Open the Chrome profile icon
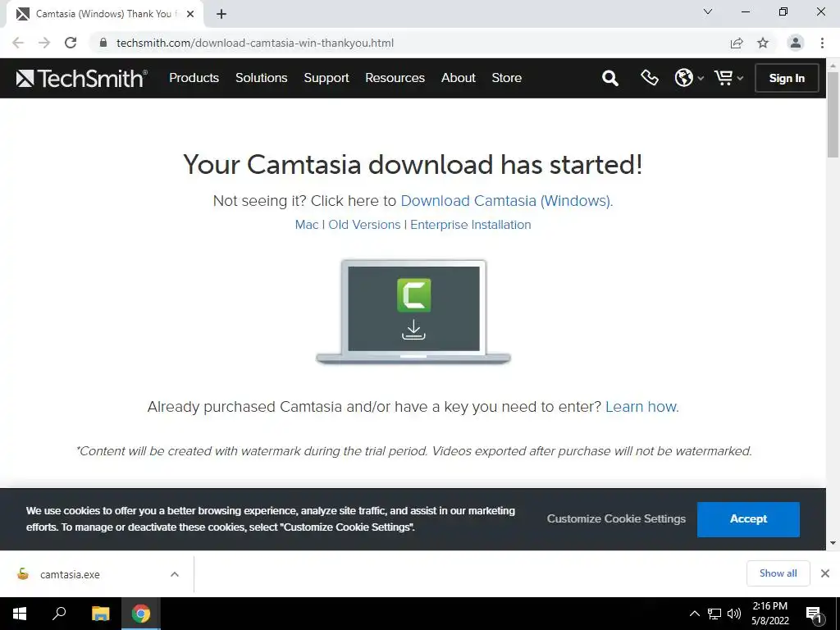 point(796,43)
